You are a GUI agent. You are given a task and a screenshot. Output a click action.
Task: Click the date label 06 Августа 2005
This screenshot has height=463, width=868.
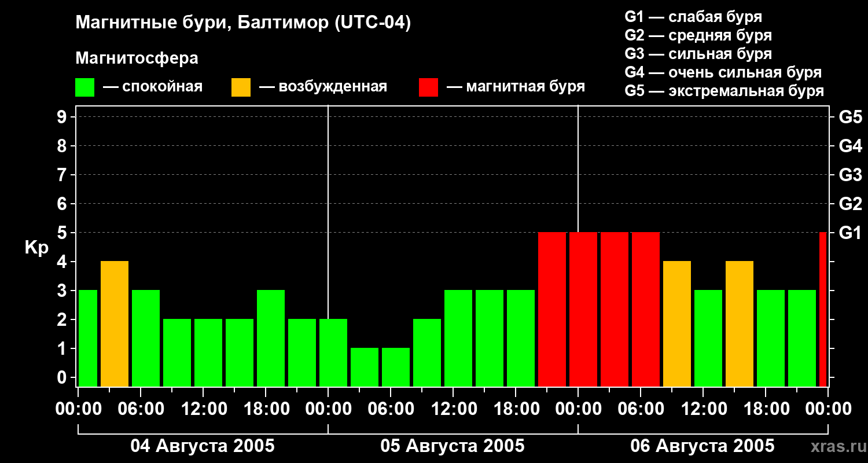pyautogui.click(x=703, y=446)
